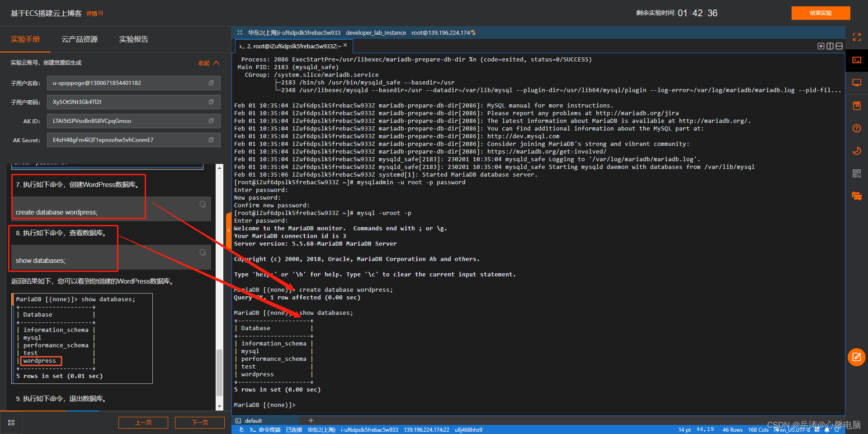Viewport: 868px width, 434px height.
Task: Open the table of contents grid icon
Action: click(x=11, y=423)
